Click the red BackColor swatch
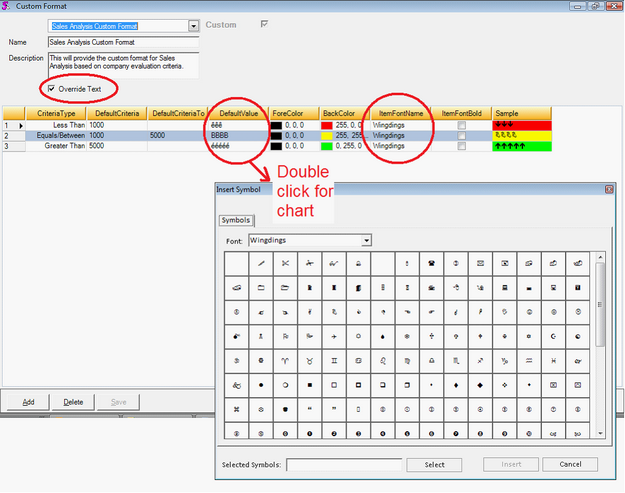The width and height of the screenshot is (625, 493). (x=327, y=125)
